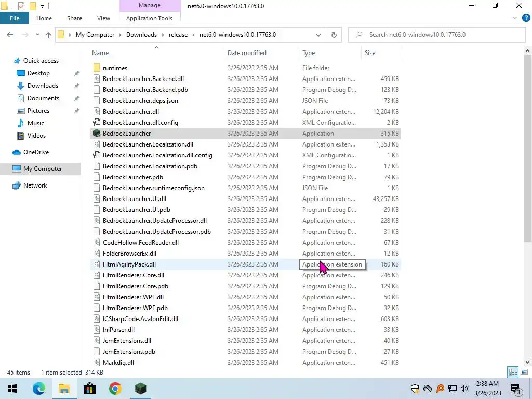
Task: Navigate to Downloads in the address bar
Action: coord(141,35)
